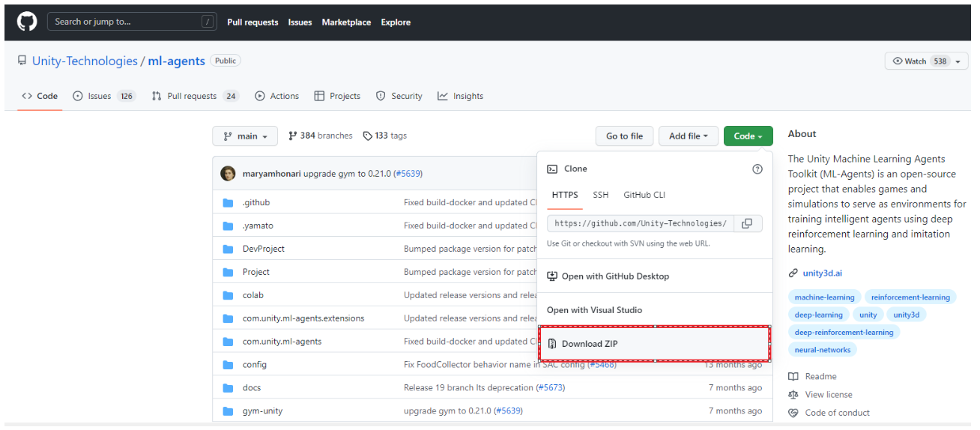Click the Download ZIP file icon
The height and width of the screenshot is (430, 980).
[x=552, y=344]
